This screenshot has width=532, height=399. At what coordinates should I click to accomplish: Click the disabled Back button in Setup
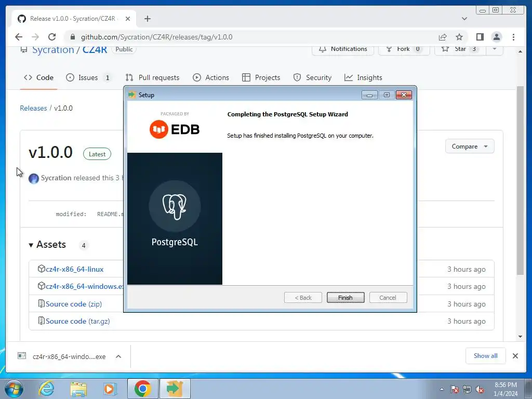[303, 298]
